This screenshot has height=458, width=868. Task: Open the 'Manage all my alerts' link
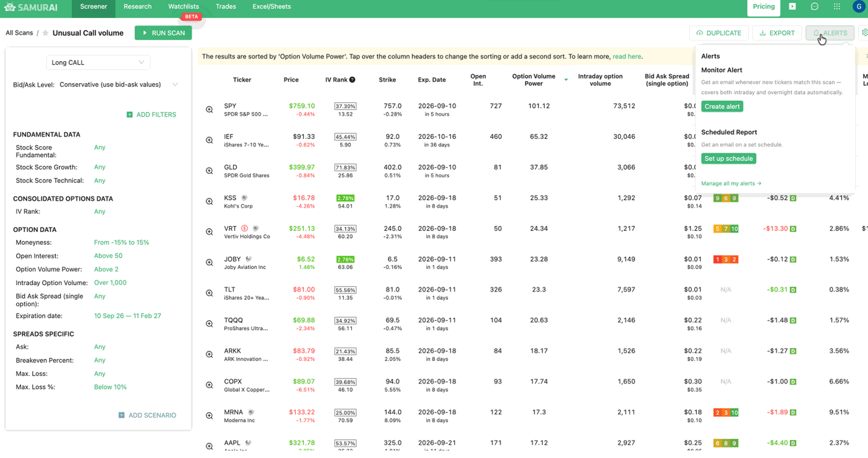(x=731, y=183)
